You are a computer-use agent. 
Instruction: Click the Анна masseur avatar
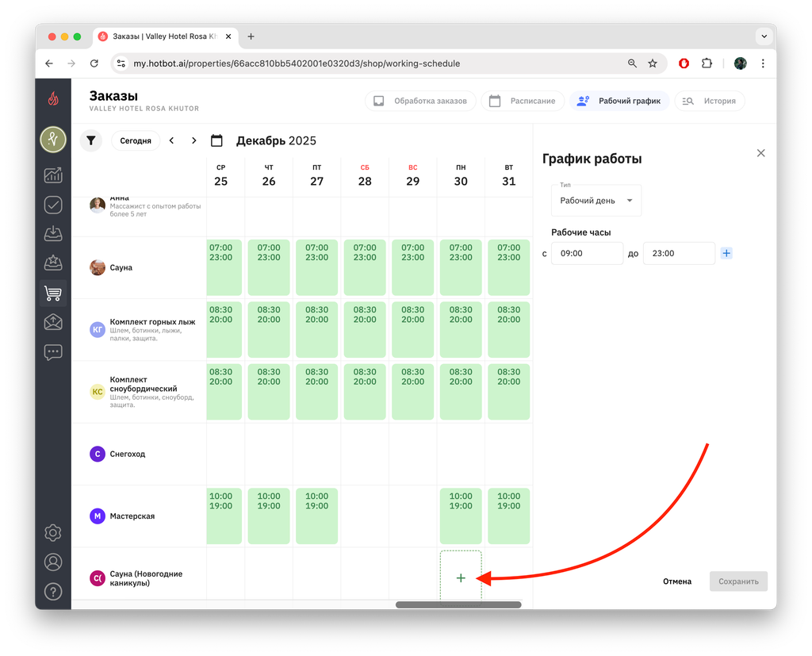tap(98, 205)
